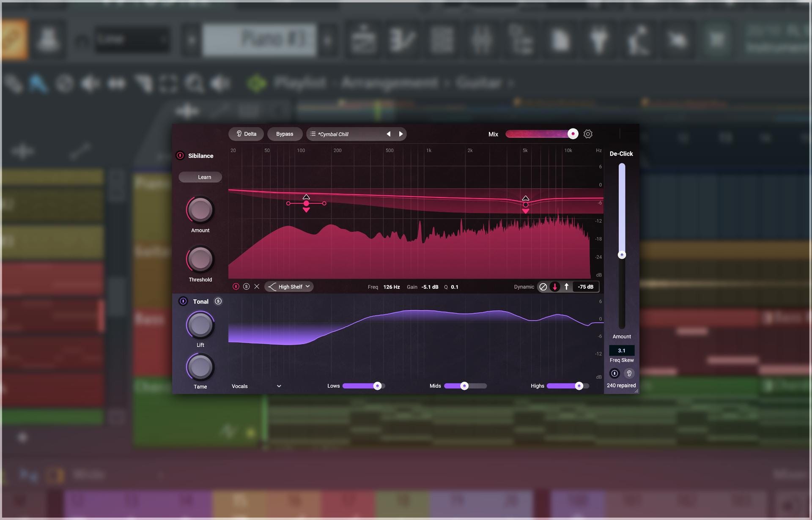Open the High Shelf filter type dropdown

(x=289, y=287)
